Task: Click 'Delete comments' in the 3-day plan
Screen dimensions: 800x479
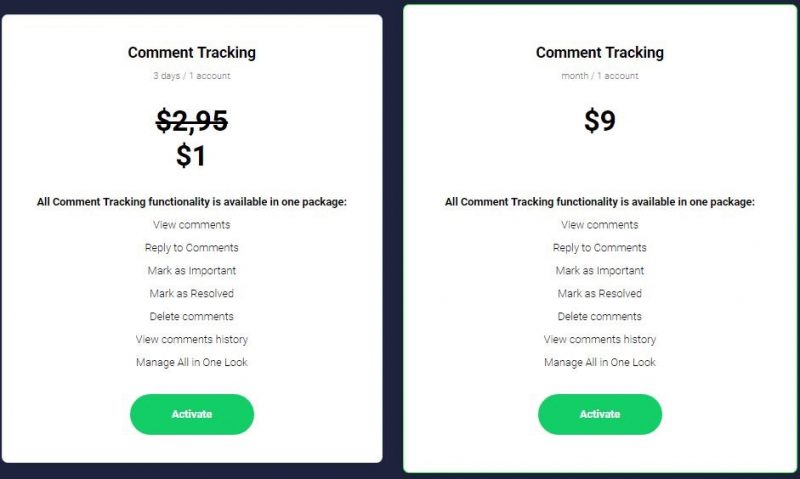Action: click(192, 316)
